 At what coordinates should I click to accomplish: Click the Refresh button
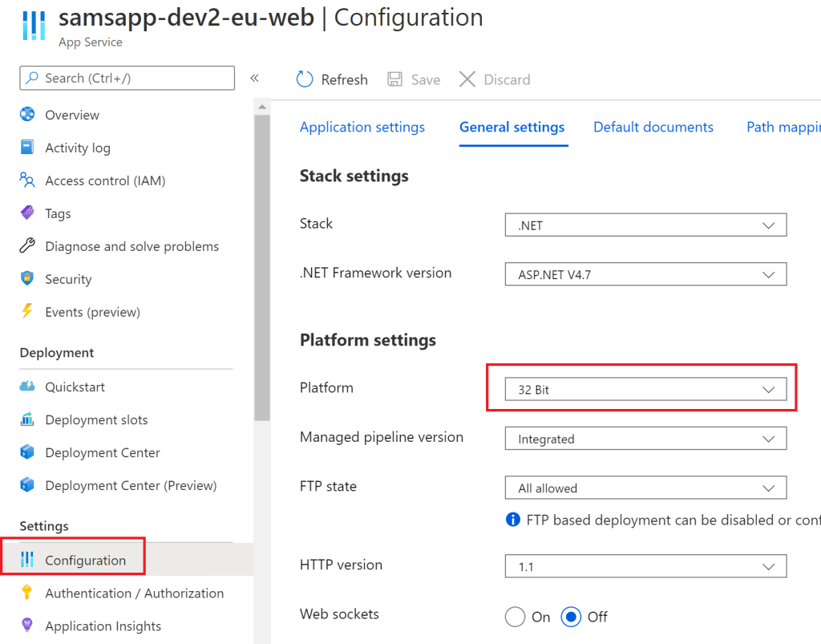point(332,79)
